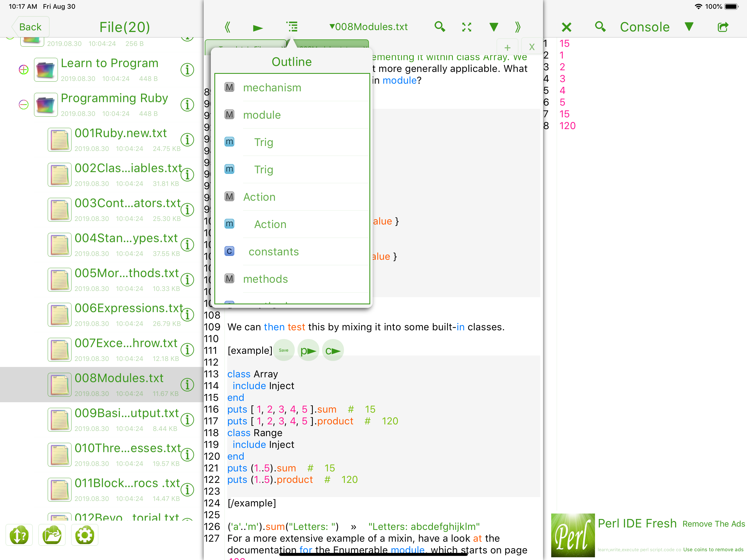Jump to the M-marked Action outline item

pos(292,197)
